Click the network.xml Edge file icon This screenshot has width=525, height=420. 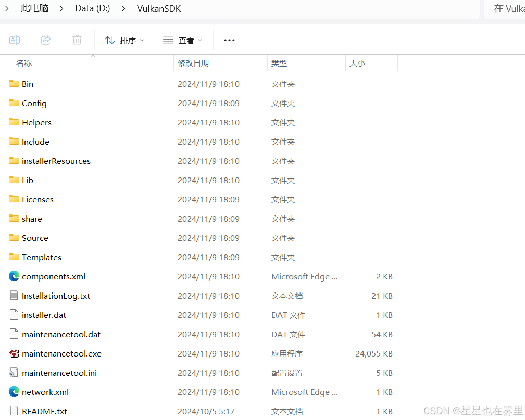pyautogui.click(x=14, y=391)
